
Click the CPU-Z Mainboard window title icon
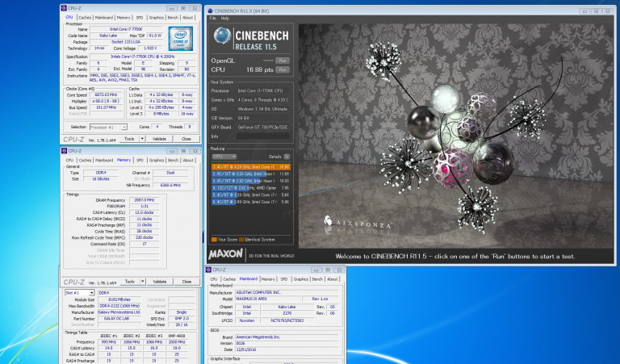click(x=208, y=270)
